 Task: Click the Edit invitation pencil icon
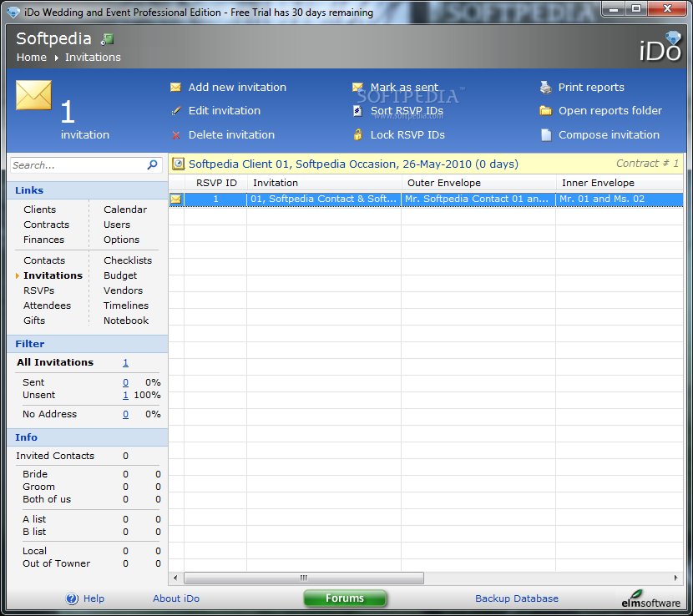(176, 111)
